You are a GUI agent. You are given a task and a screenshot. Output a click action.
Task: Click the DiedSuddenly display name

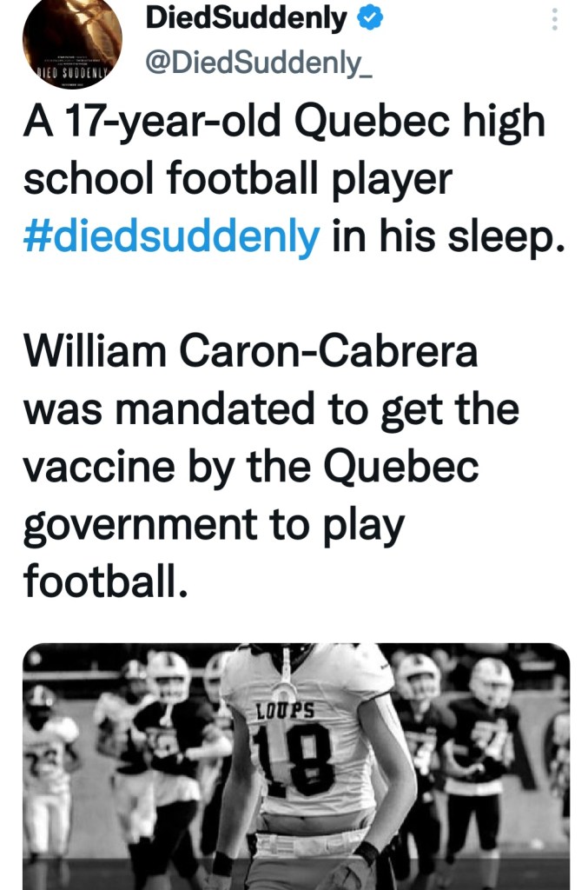pos(247,17)
